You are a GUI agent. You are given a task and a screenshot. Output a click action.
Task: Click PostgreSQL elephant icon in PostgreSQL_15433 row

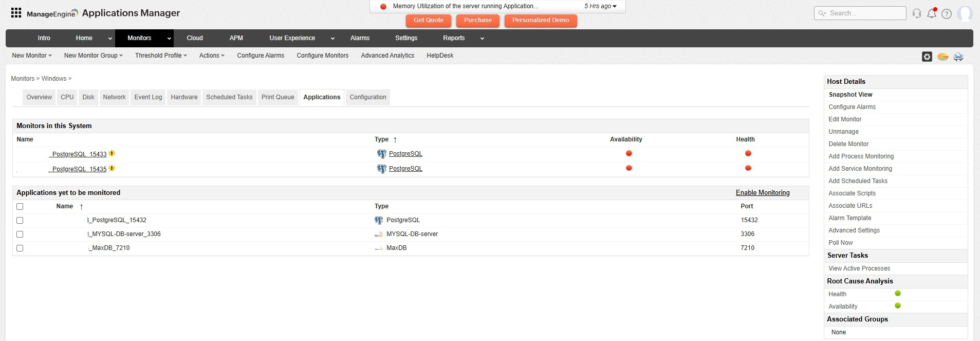[381, 154]
